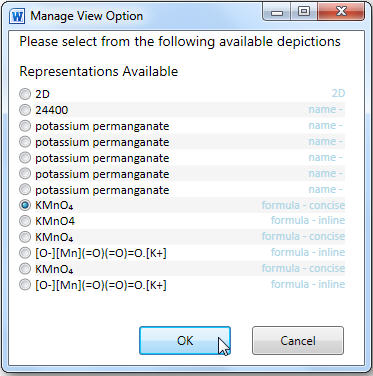Select the first [O-][Mn](=O)(=O)=O.[K+] option
Screen dimensions: 373x376
click(x=25, y=253)
